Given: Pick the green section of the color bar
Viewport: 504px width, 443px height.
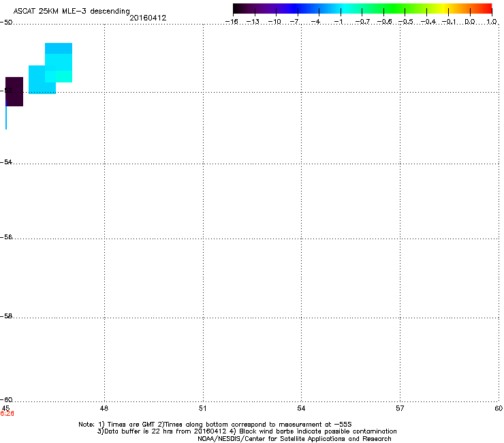Looking at the screenshot, I should (x=394, y=8).
